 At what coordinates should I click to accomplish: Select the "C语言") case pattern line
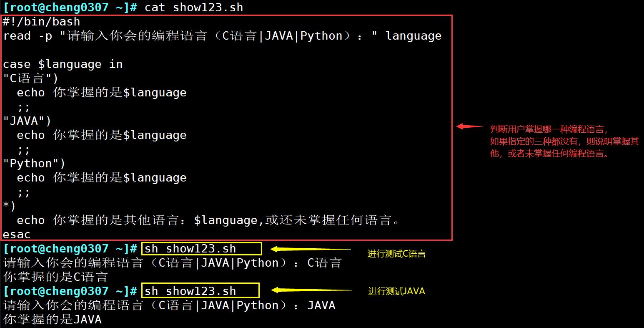coord(31,78)
